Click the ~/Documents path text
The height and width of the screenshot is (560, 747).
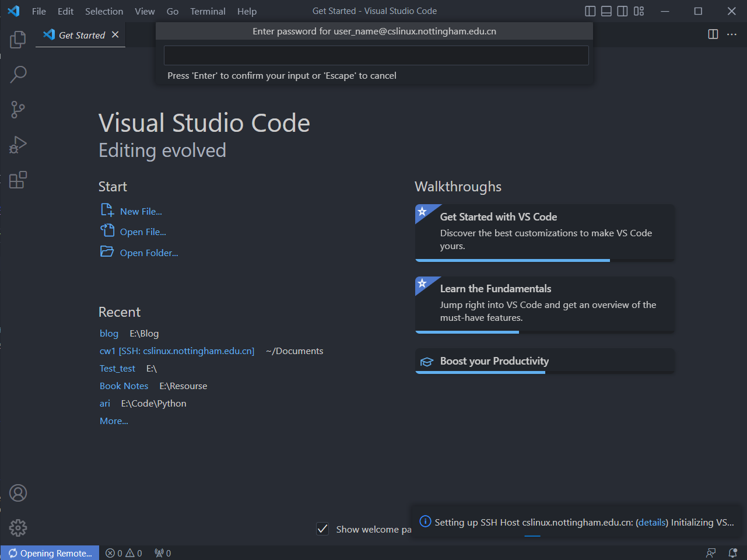tap(294, 351)
